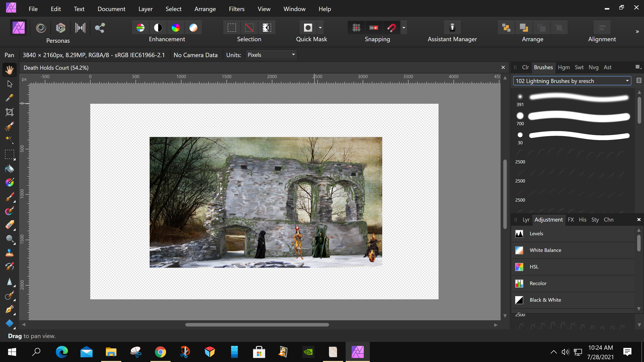Toggle Move by Whole Pixels
The image size is (644, 362).
point(374,27)
